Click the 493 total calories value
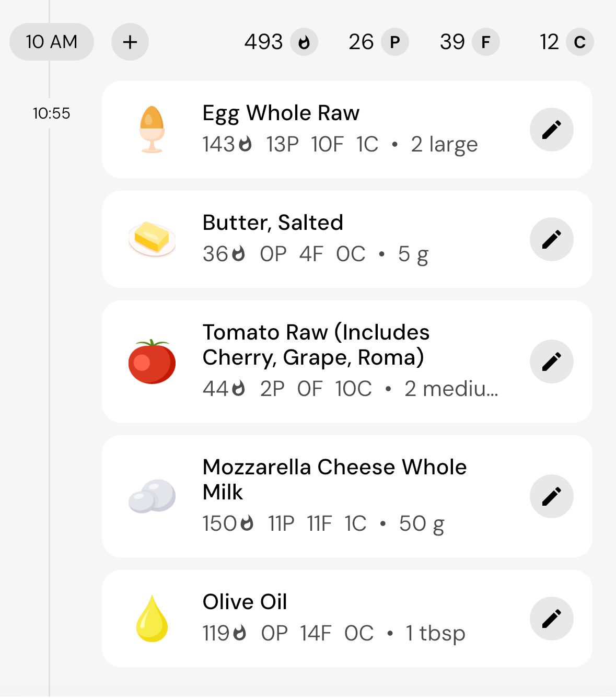The image size is (616, 699). 264,42
